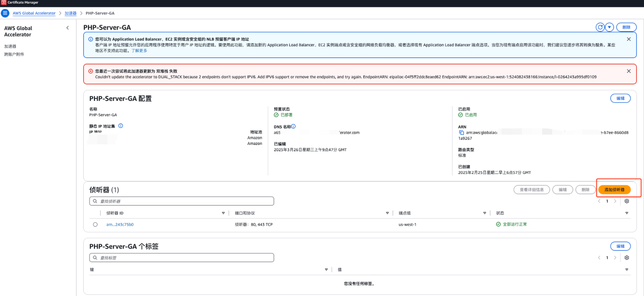Viewport: 644px width, 296px height.
Task: Open 跨账户附件 in the sidebar
Action: 14,54
